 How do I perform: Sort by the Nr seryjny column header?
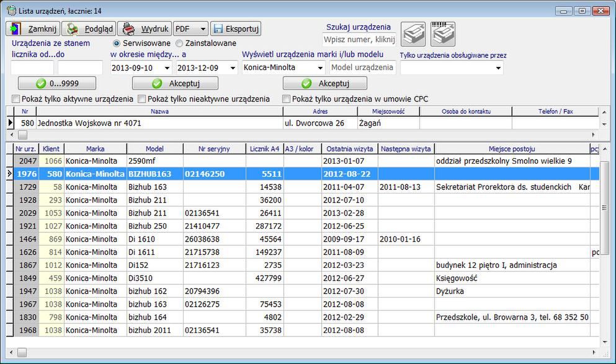click(x=214, y=149)
